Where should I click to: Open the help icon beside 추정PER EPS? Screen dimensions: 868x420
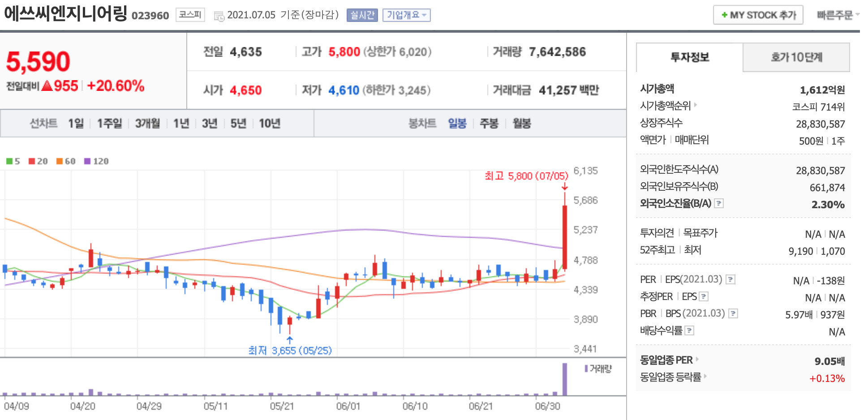704,296
